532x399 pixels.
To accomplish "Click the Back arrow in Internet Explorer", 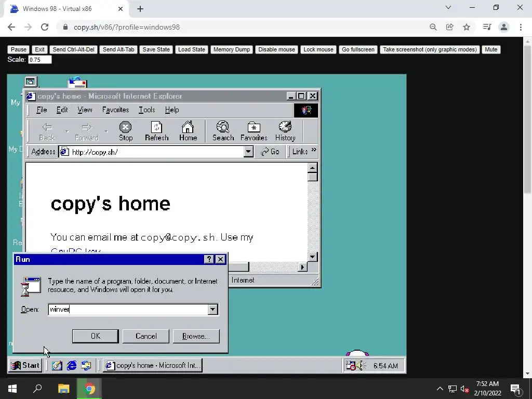I will click(x=47, y=131).
